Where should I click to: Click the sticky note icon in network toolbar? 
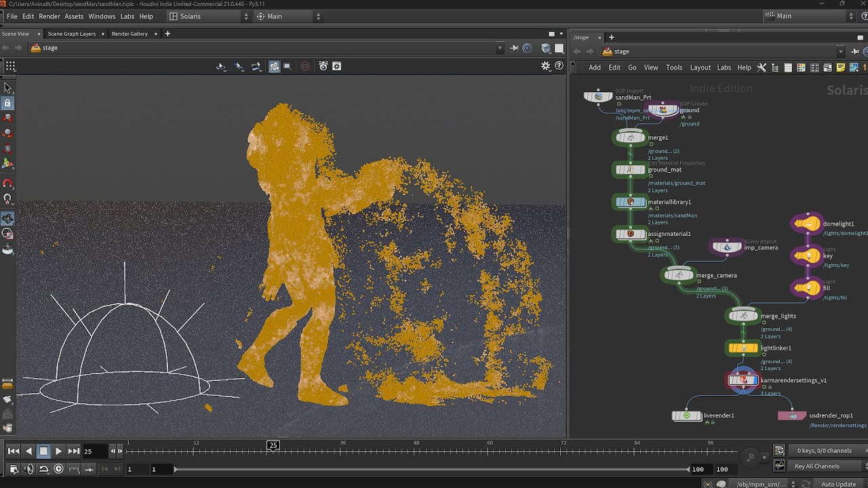841,68
